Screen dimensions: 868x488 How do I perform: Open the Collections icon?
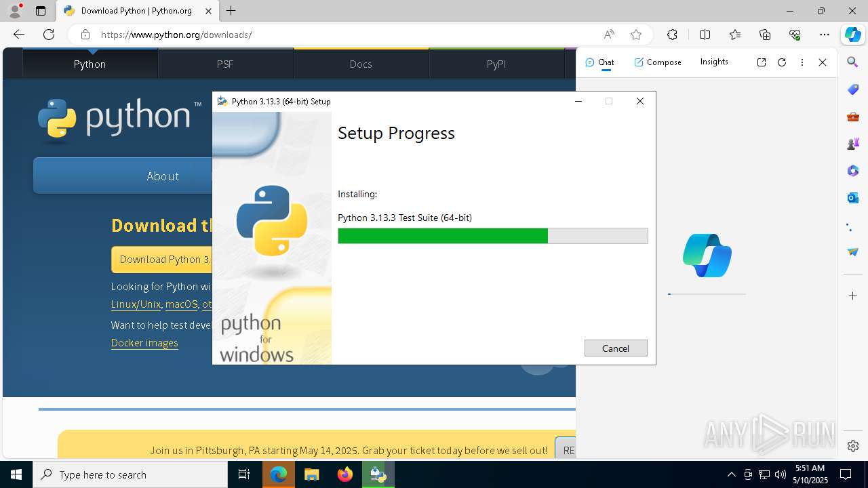(765, 35)
